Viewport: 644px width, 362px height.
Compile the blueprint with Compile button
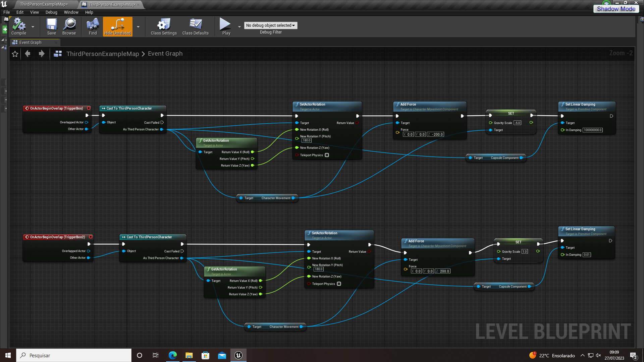pos(19,27)
